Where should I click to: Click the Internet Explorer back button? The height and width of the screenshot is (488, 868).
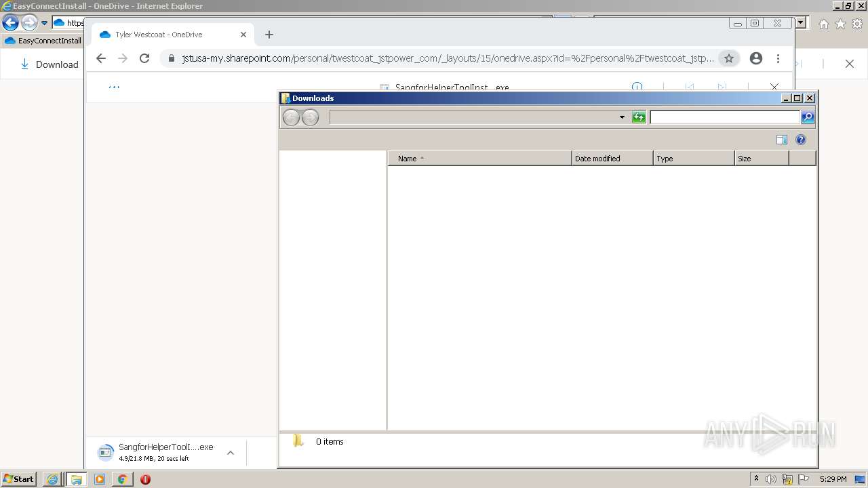point(10,22)
